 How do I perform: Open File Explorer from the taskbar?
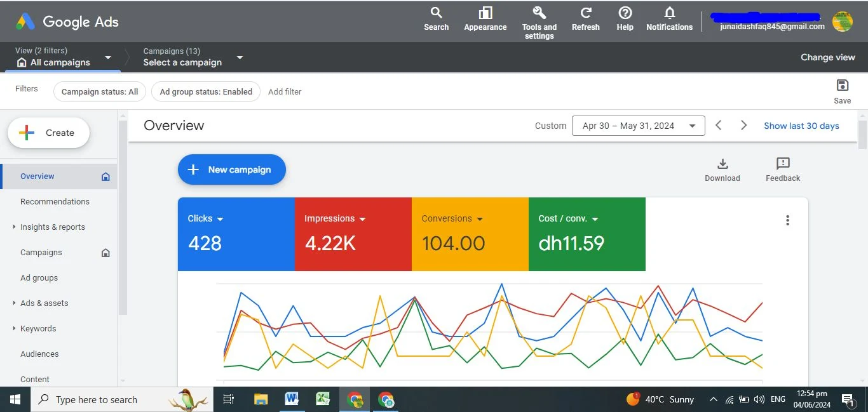(261, 399)
